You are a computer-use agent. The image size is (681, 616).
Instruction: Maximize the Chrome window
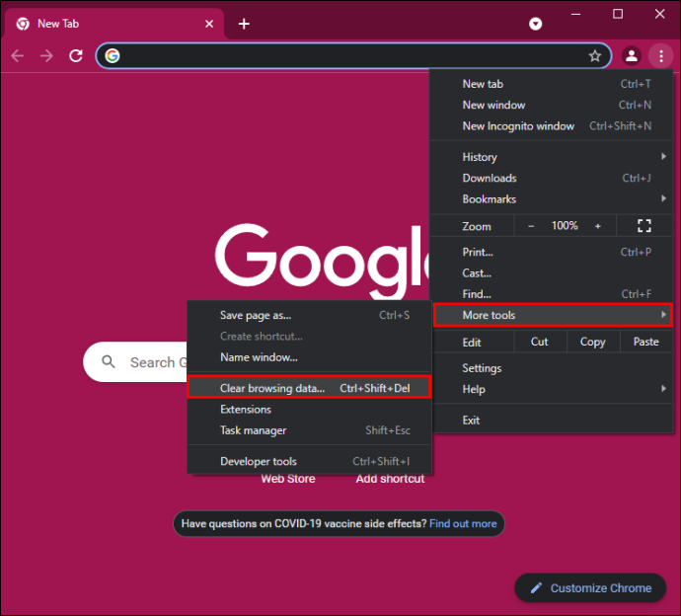click(618, 15)
